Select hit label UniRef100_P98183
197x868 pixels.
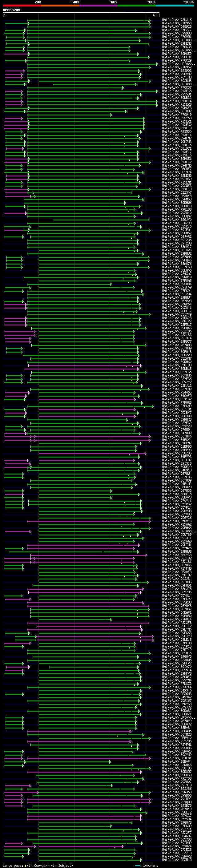coord(177,210)
